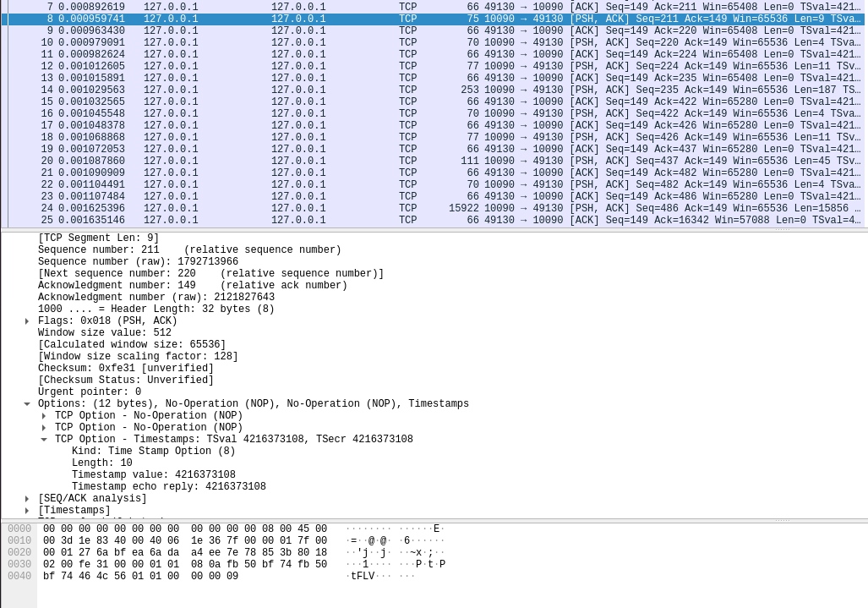868x608 pixels.
Task: Expand the Flags: 0x018 (PSH, ACK) node
Action: pos(26,320)
